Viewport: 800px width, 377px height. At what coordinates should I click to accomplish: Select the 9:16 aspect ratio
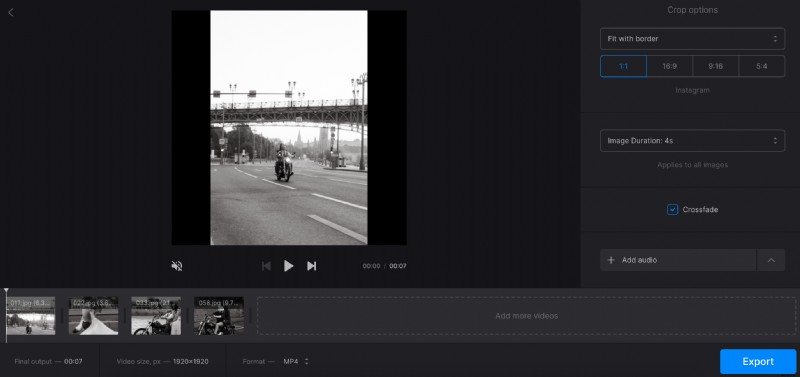tap(715, 66)
